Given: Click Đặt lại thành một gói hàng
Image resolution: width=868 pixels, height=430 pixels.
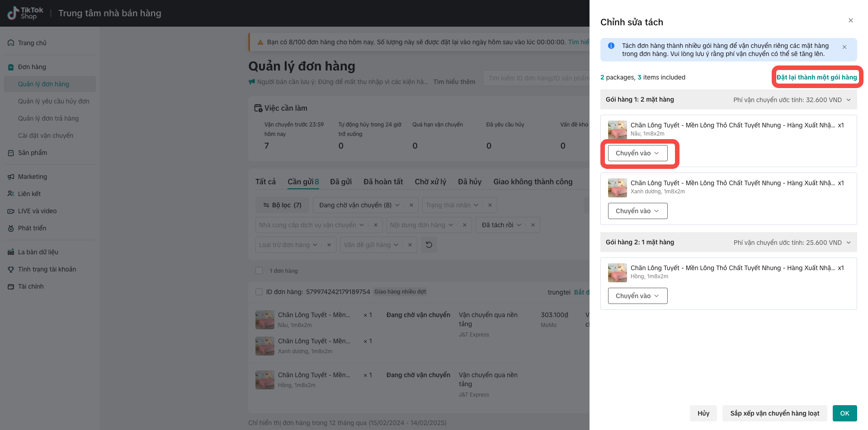Looking at the screenshot, I should pos(816,77).
